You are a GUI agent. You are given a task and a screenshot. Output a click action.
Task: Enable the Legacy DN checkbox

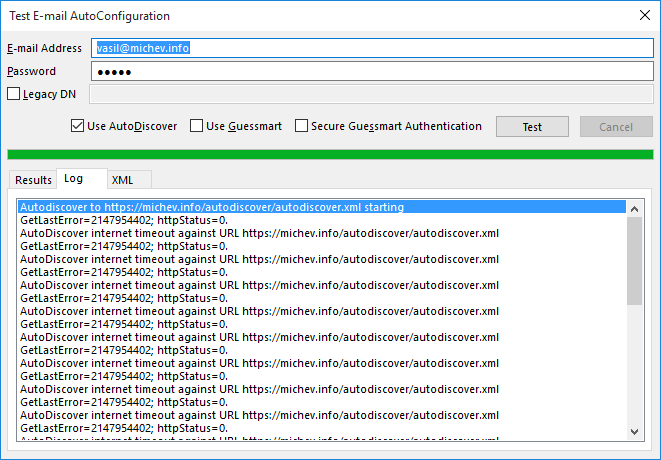point(14,95)
